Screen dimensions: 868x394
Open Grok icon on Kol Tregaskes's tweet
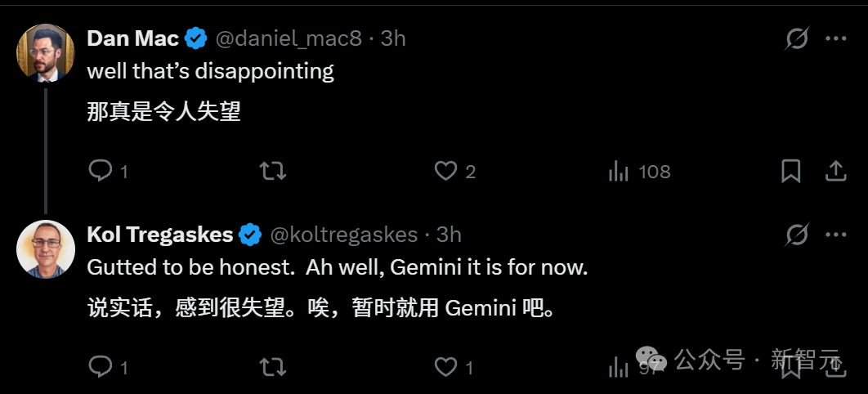pos(797,235)
